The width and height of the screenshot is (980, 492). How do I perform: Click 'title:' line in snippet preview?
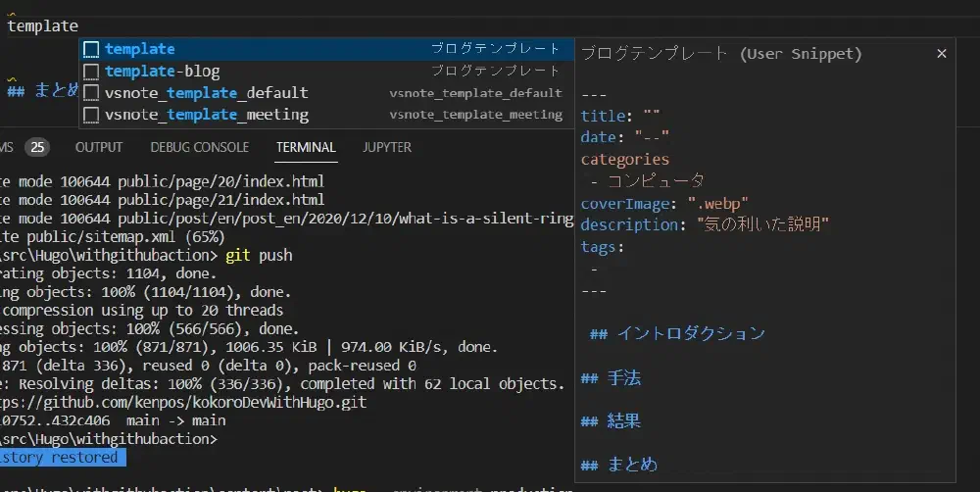pos(620,116)
